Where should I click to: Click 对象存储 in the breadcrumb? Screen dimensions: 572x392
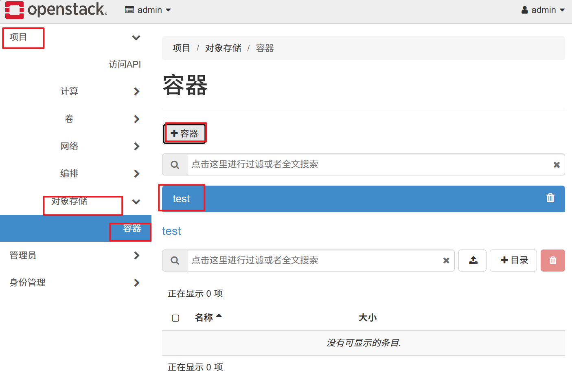point(223,48)
